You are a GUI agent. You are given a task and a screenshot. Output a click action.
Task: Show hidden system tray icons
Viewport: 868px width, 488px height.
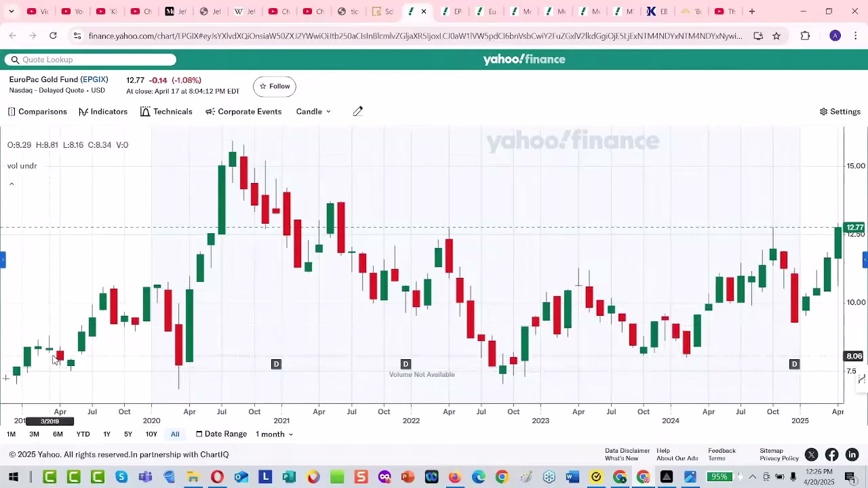coord(752,477)
